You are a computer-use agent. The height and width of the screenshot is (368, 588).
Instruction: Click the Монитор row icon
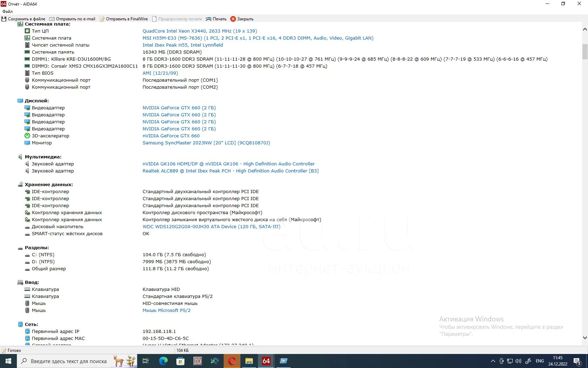[27, 143]
